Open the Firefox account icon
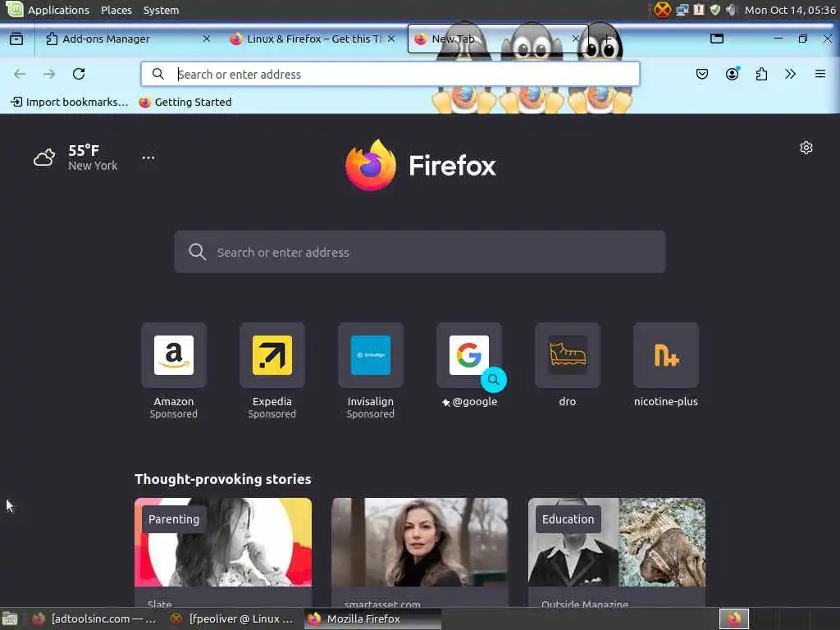 tap(732, 74)
